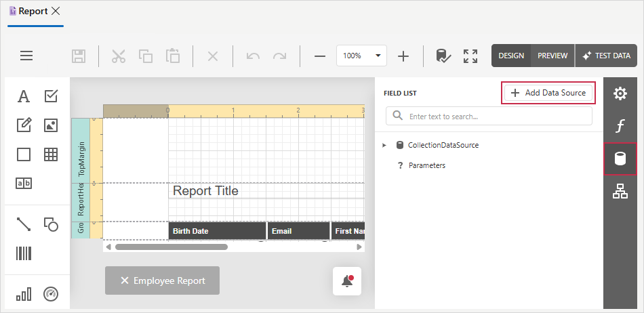Image resolution: width=644 pixels, height=313 pixels.
Task: Click the scroll left arrow
Action: (x=108, y=247)
